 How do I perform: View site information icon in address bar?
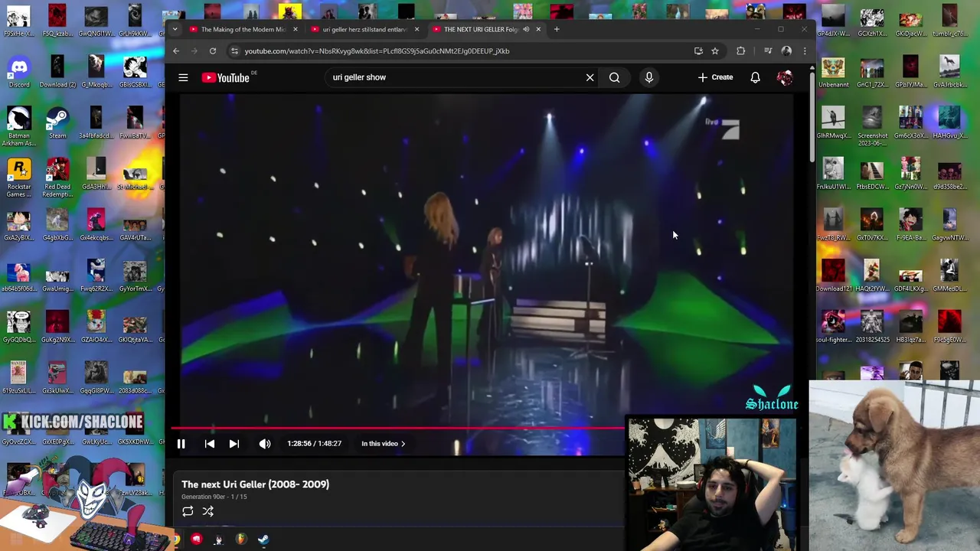[x=234, y=51]
